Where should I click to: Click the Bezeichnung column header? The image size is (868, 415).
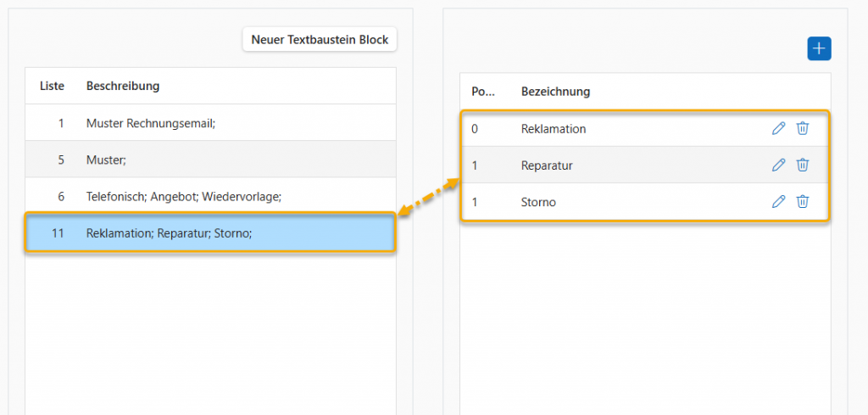pos(555,92)
